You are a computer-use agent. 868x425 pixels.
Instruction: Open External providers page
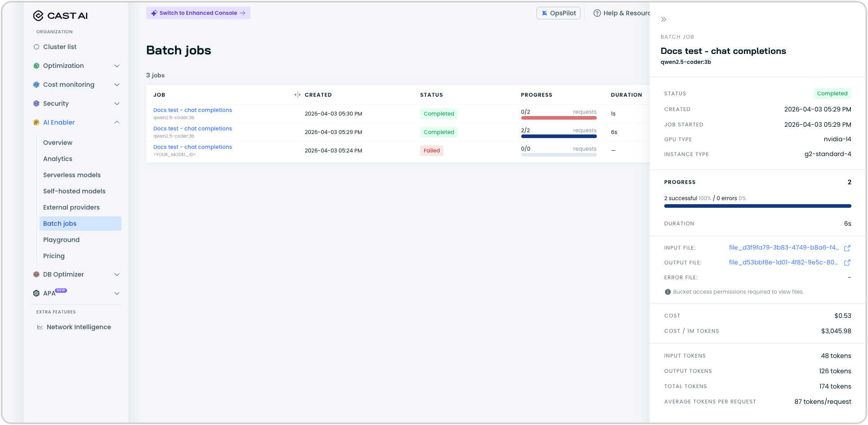[x=72, y=207]
